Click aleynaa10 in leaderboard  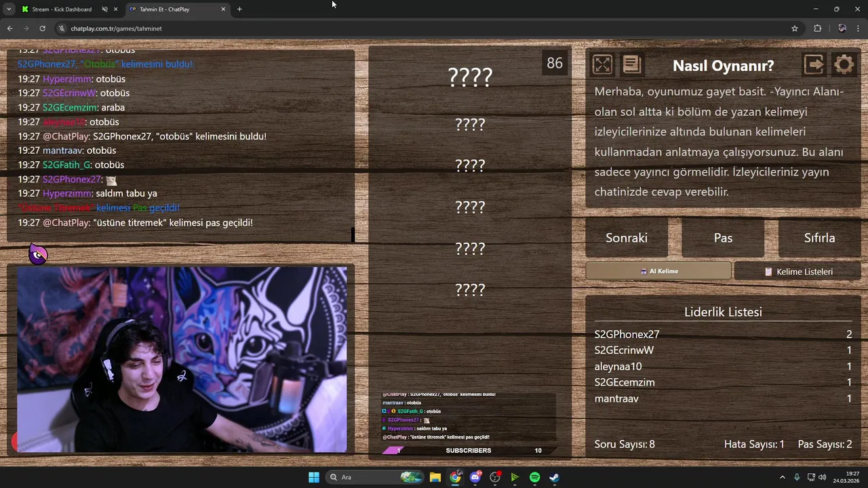click(x=618, y=367)
